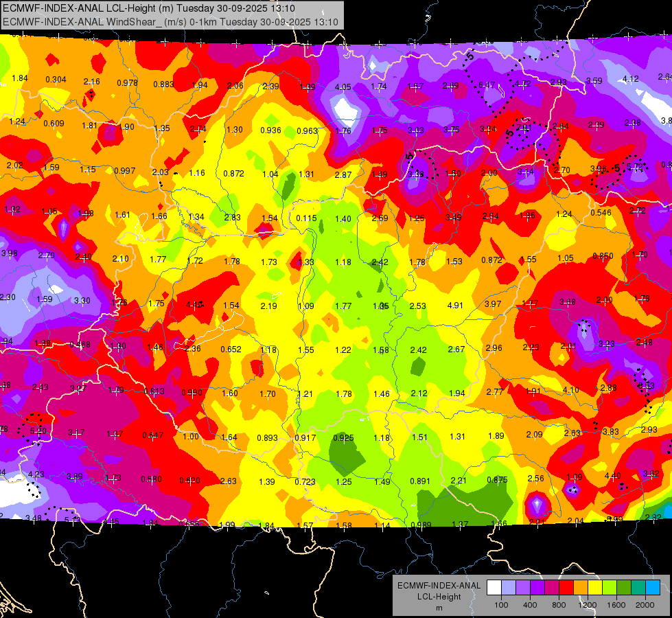Screen dimensions: 672x618
Task: Click the legend label 1600
Action: (x=616, y=605)
